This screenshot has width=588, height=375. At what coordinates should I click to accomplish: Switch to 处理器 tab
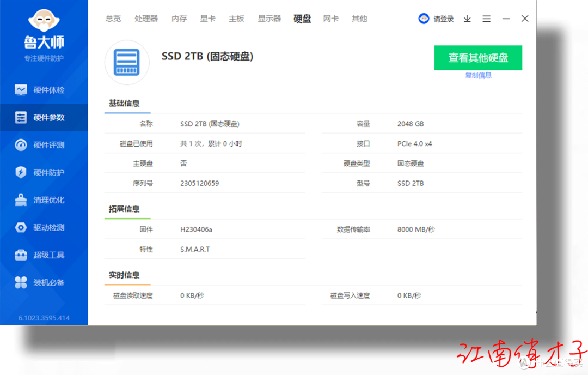point(146,19)
